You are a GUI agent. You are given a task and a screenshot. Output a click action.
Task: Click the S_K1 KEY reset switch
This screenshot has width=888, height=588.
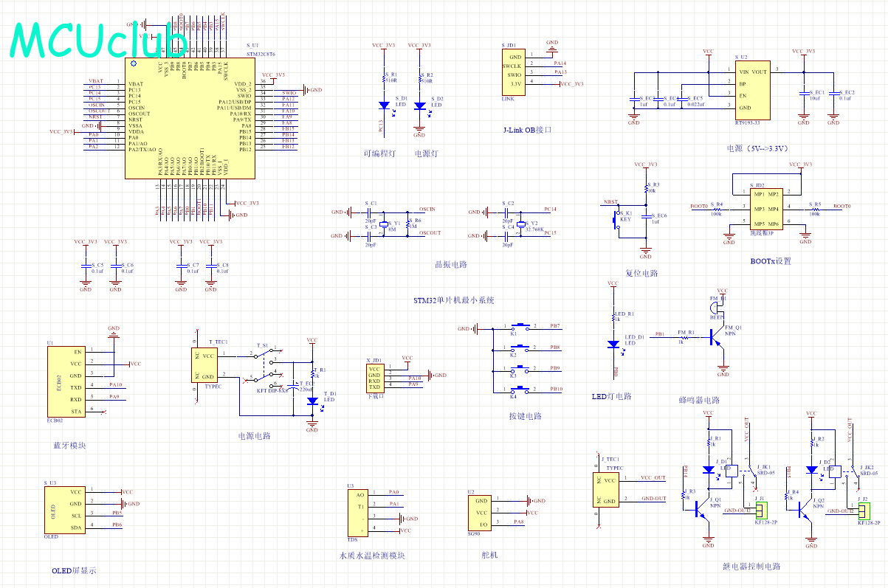coord(616,219)
